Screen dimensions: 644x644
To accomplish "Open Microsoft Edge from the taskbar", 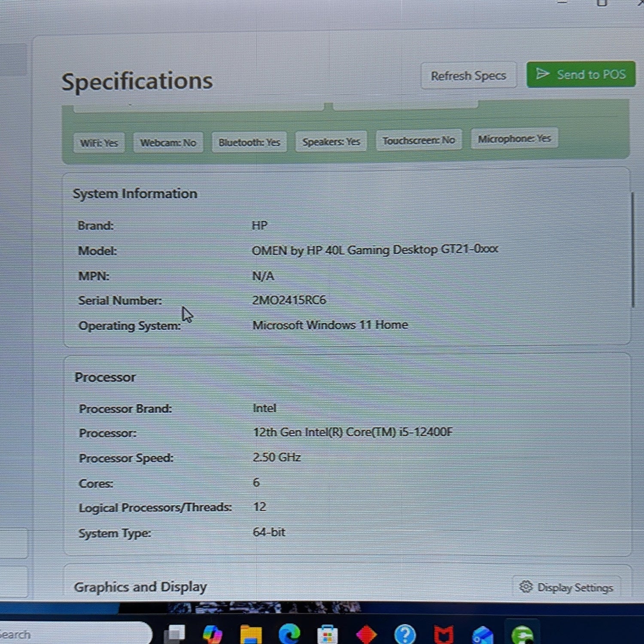I will tap(289, 634).
